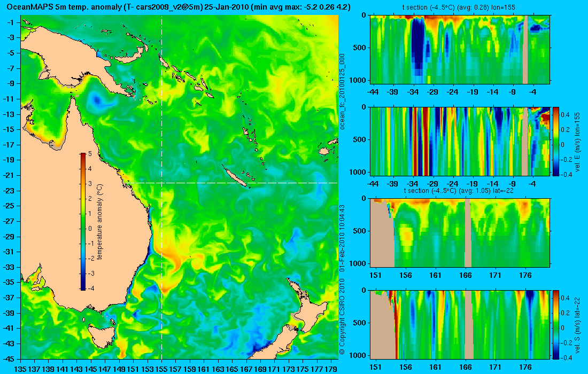Viewport: 588px width, 374px height.
Task: Click the '01-Feb-2010 10:04:43' timestamp
Action: click(x=342, y=238)
